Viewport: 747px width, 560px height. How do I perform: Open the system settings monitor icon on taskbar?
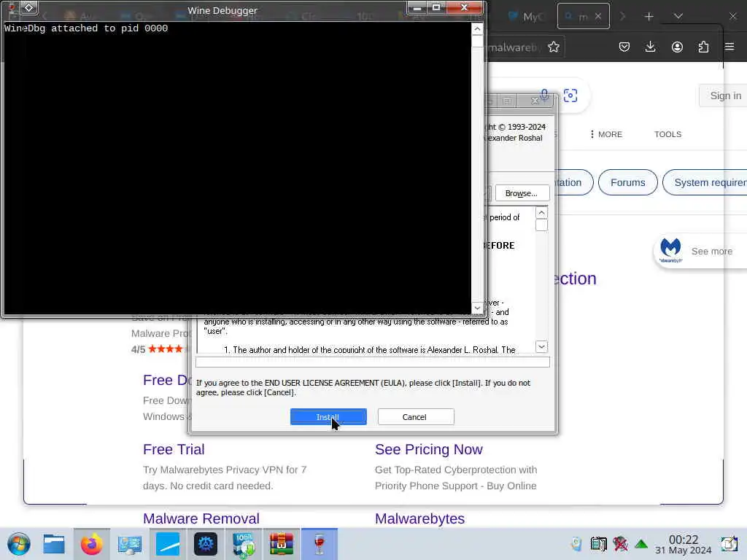(130, 544)
